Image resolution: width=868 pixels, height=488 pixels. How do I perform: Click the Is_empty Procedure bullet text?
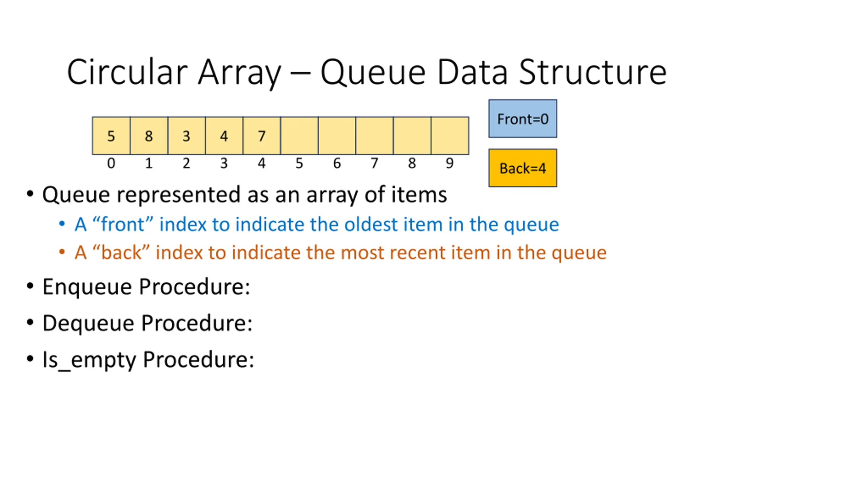tap(148, 360)
